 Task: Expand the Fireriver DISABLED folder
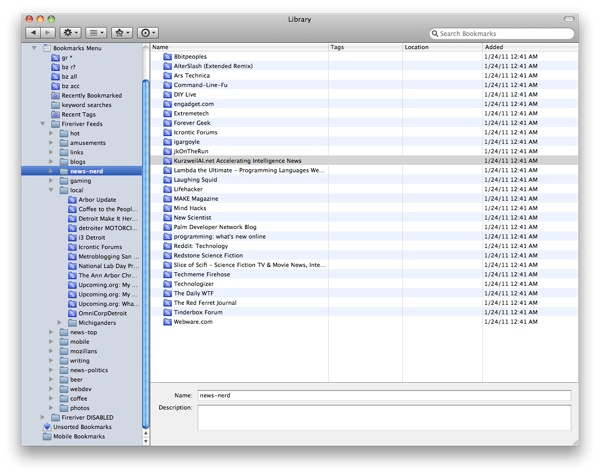tap(42, 417)
